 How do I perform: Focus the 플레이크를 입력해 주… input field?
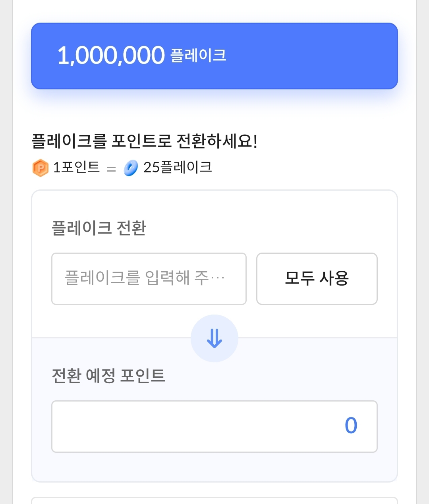[x=149, y=278]
